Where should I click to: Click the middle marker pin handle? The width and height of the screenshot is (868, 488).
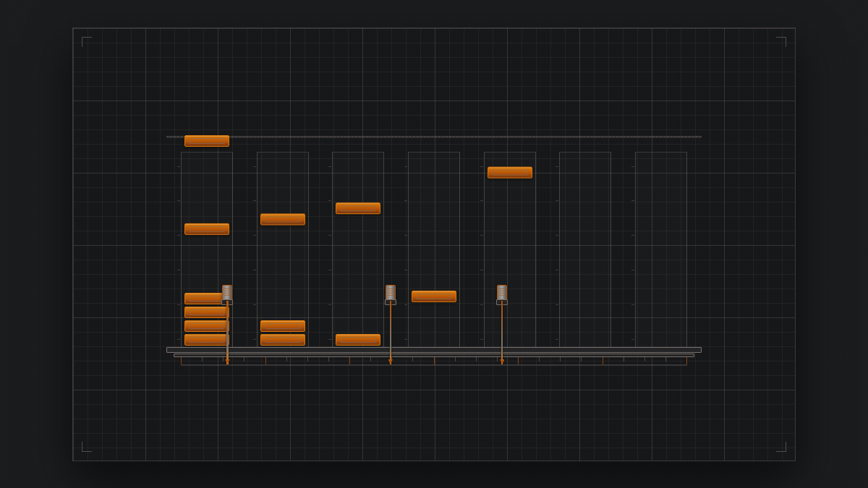click(x=391, y=293)
